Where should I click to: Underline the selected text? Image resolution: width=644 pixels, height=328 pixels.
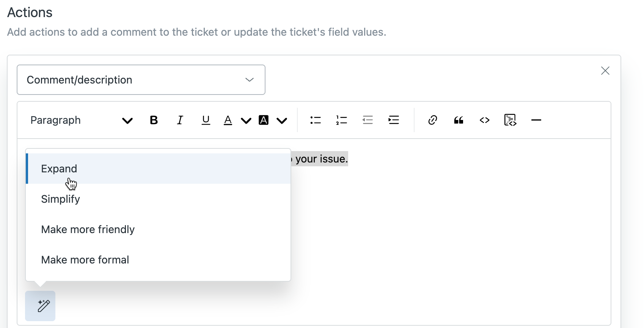206,120
